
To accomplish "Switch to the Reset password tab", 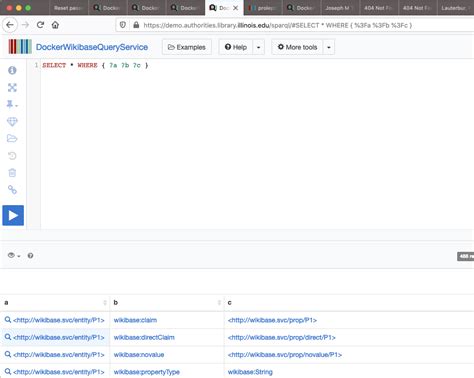I will [x=68, y=8].
